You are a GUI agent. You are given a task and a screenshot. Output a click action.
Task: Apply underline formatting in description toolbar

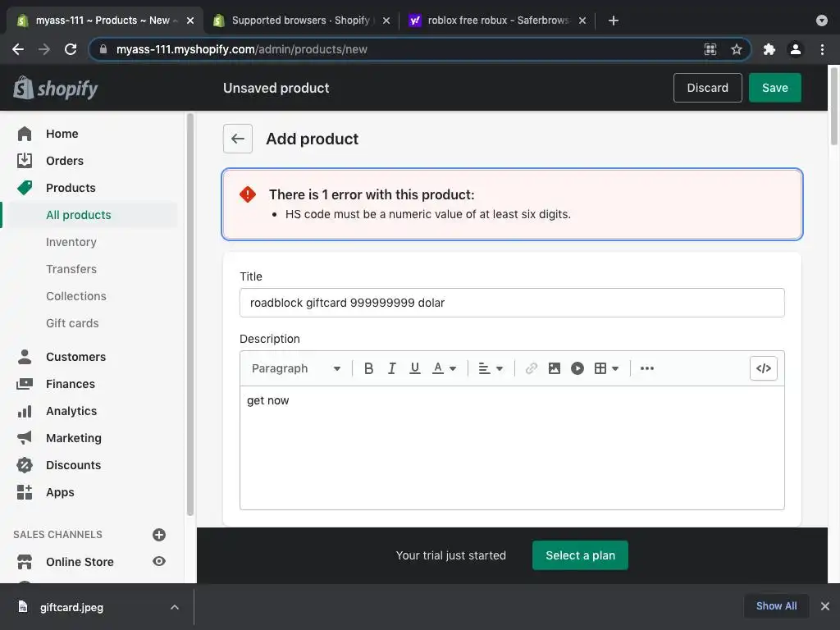[x=415, y=368]
